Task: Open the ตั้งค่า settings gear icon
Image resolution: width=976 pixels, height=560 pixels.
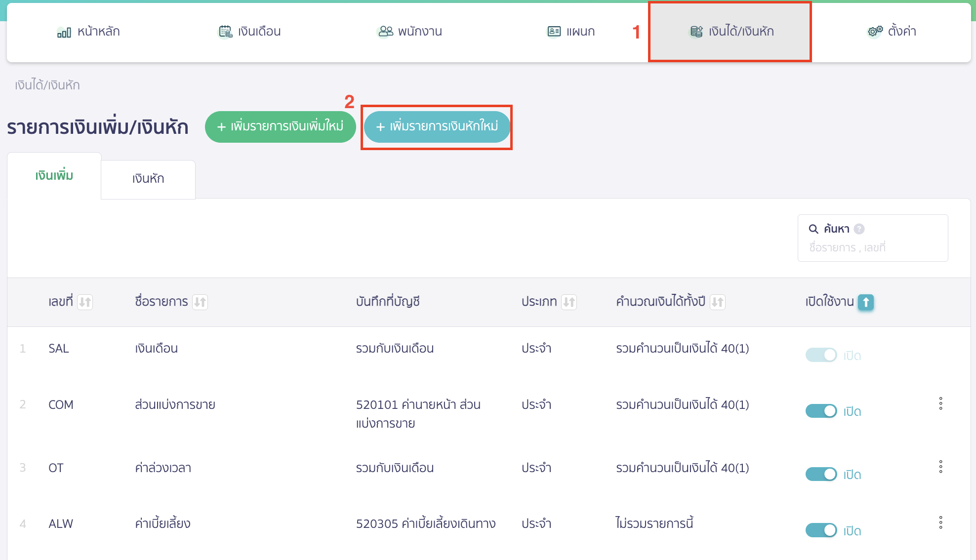Action: (874, 31)
